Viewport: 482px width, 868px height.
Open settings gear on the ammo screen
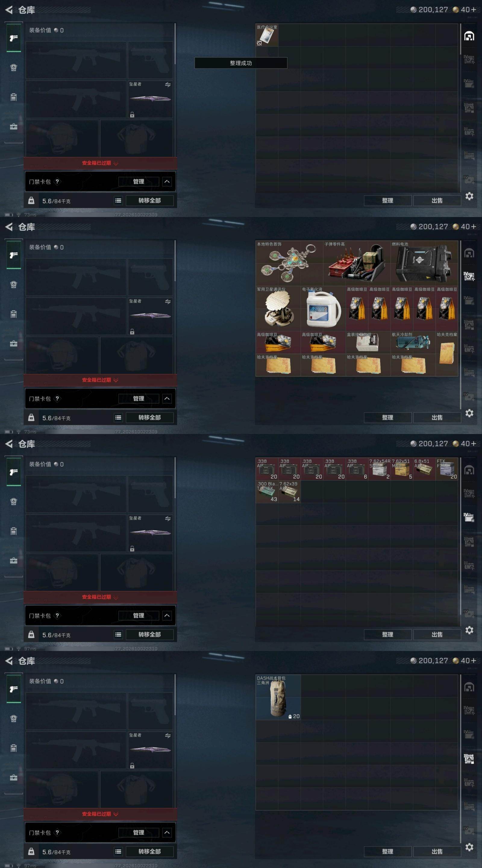(x=469, y=630)
